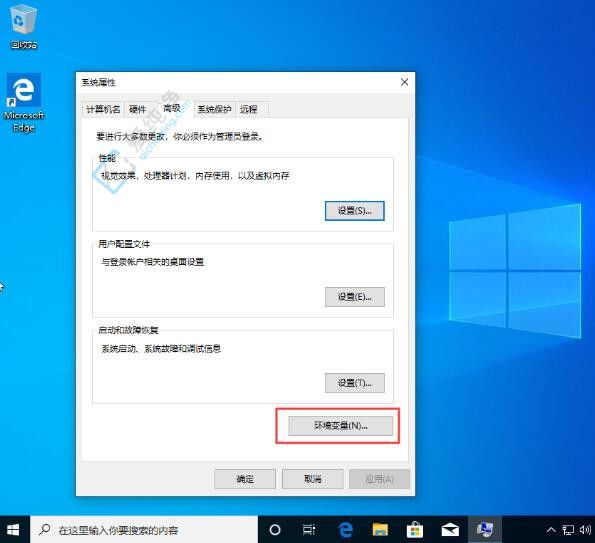Open performance 设置(S)... button
The height and width of the screenshot is (543, 595).
[355, 211]
